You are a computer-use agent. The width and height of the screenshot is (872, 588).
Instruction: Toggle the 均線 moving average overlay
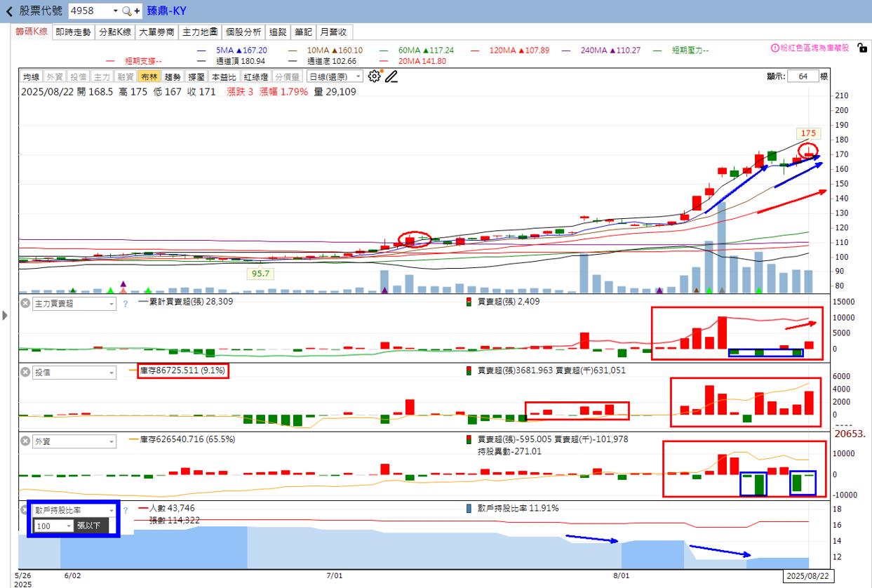[x=31, y=77]
